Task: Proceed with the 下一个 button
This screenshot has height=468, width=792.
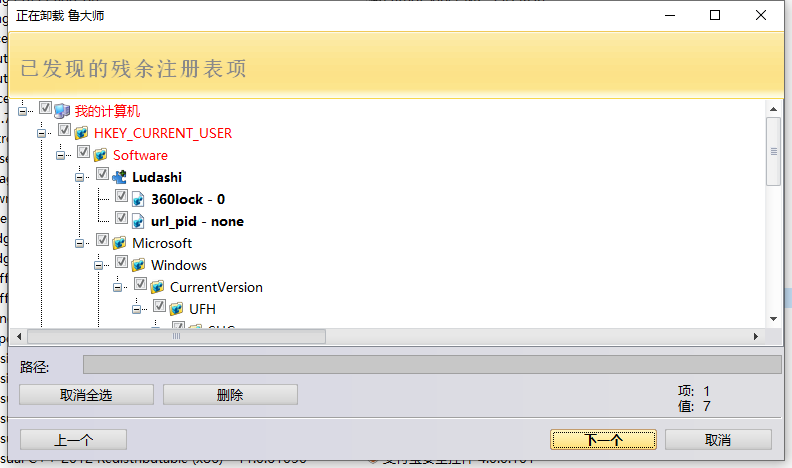Action: tap(604, 440)
